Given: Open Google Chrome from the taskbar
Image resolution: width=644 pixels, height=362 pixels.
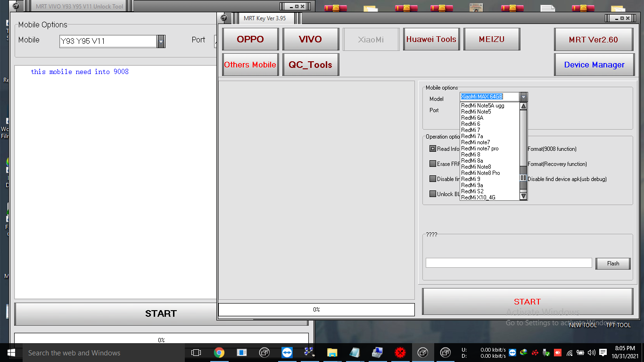Looking at the screenshot, I should click(x=219, y=353).
